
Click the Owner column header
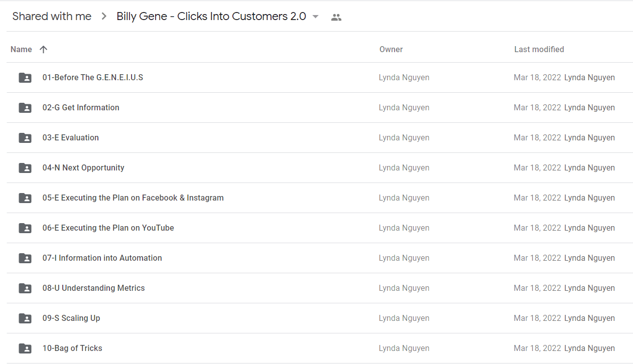coord(391,49)
